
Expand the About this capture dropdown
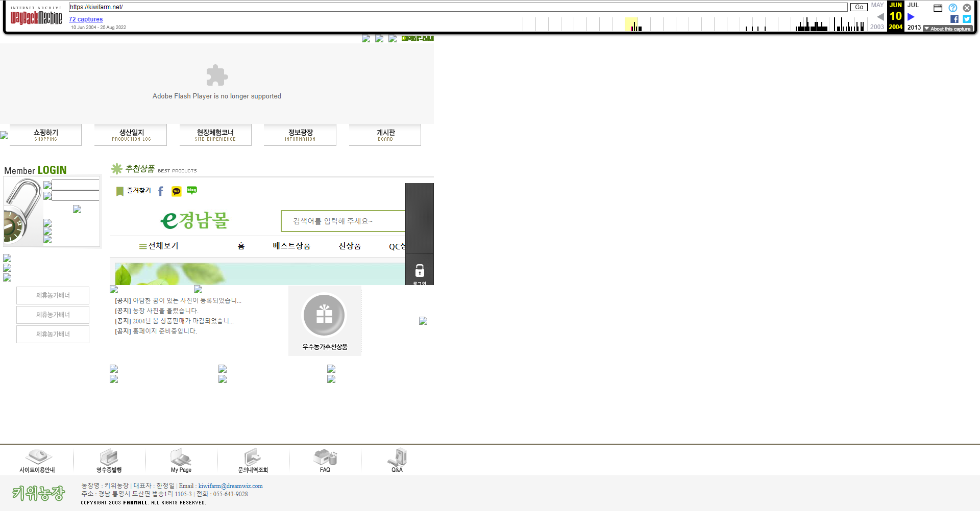pos(948,29)
